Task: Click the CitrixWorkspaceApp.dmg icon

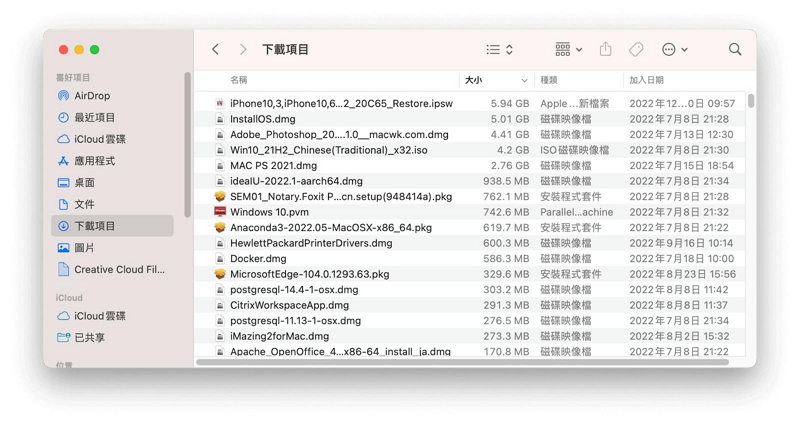Action: coord(219,305)
